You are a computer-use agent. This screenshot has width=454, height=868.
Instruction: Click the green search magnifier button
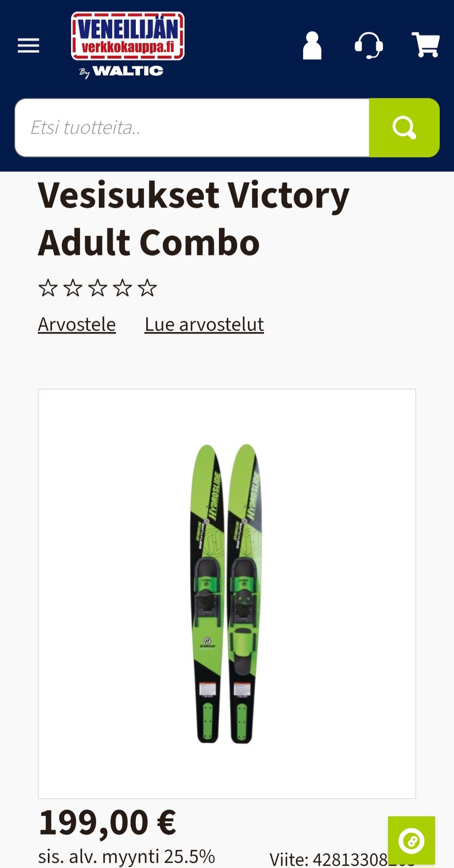coord(404,128)
